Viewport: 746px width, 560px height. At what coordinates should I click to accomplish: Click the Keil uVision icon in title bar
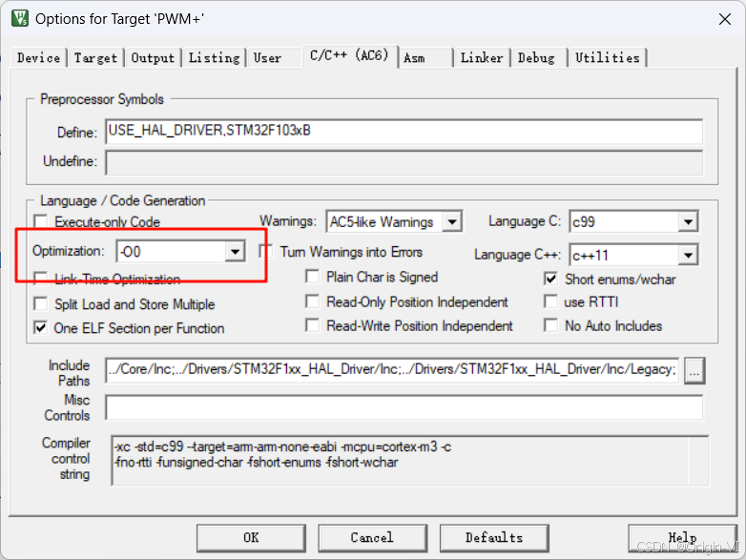(20, 18)
